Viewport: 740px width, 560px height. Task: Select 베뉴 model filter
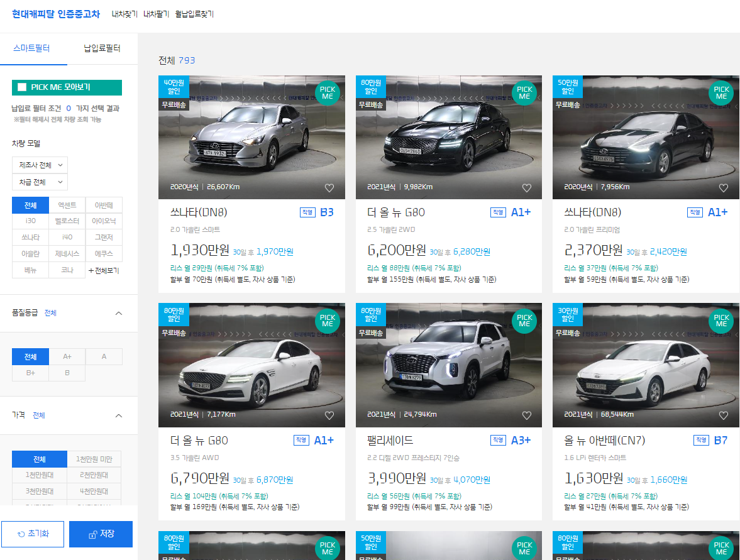30,270
